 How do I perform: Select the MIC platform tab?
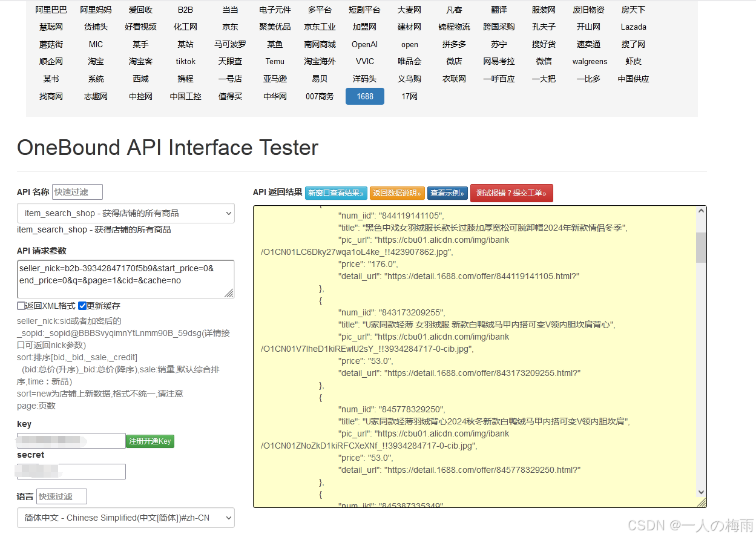point(96,44)
